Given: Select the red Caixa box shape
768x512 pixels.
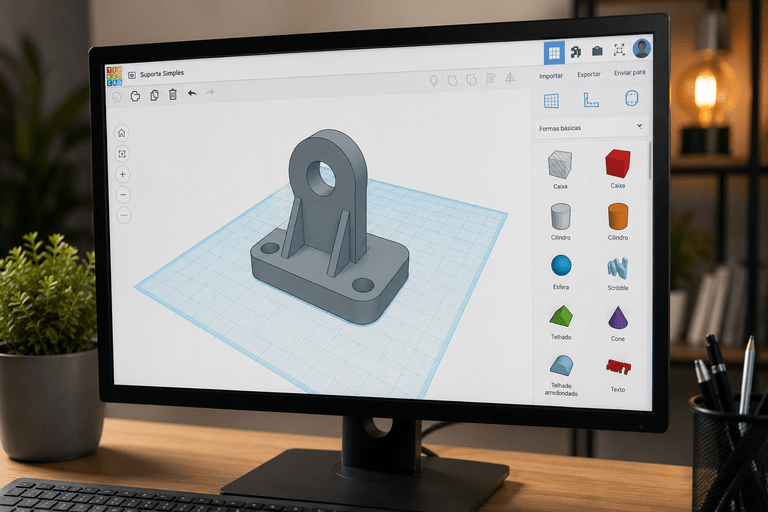Looking at the screenshot, I should pos(617,168).
